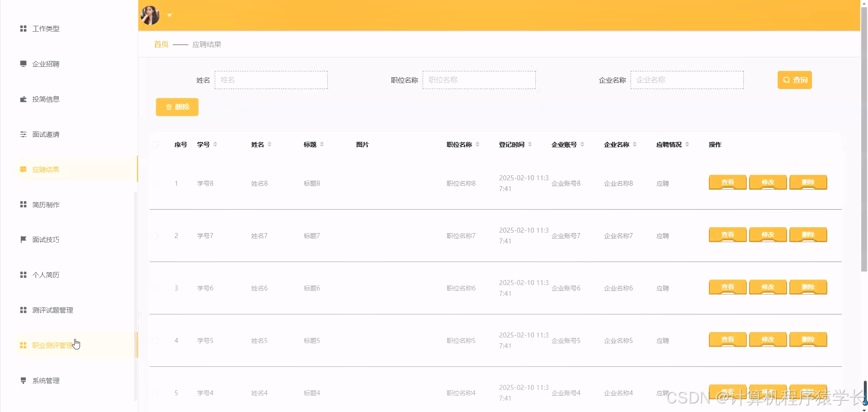Click the 面试技巧 flag icon
Image resolution: width=868 pixels, height=412 pixels.
pos(23,239)
